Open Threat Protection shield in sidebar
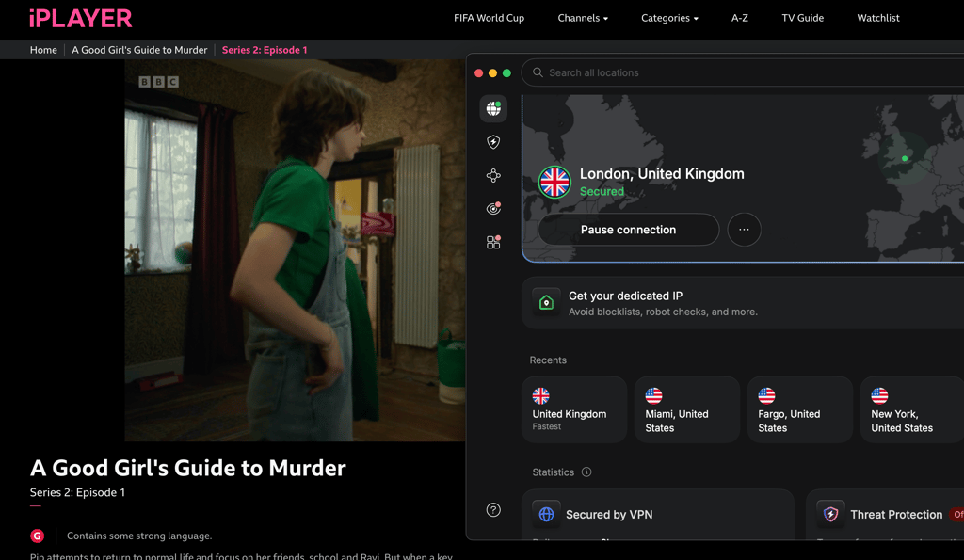The height and width of the screenshot is (560, 964). [493, 142]
